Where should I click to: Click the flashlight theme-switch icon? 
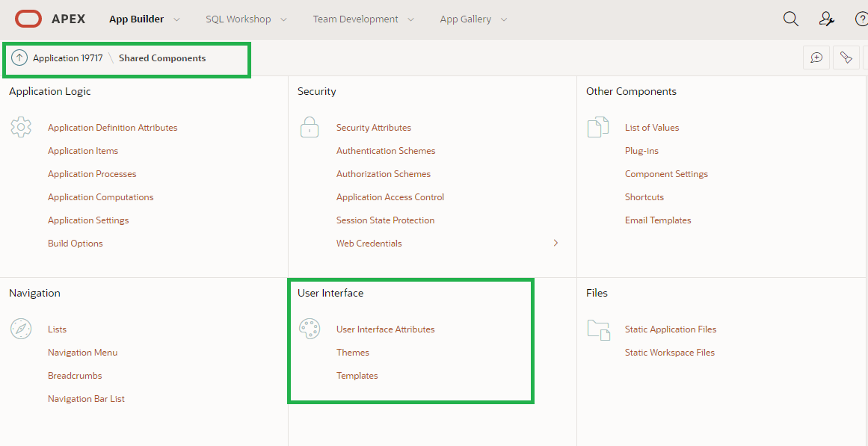coord(846,57)
